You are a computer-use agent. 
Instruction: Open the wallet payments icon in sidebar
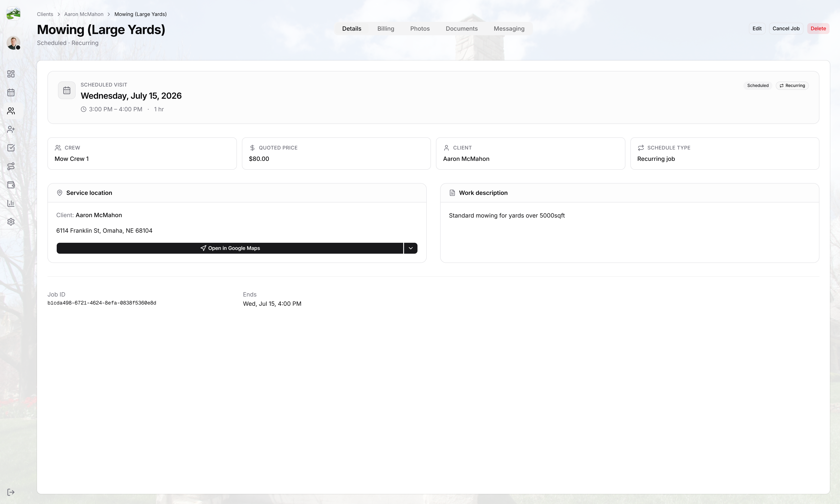[x=11, y=185]
